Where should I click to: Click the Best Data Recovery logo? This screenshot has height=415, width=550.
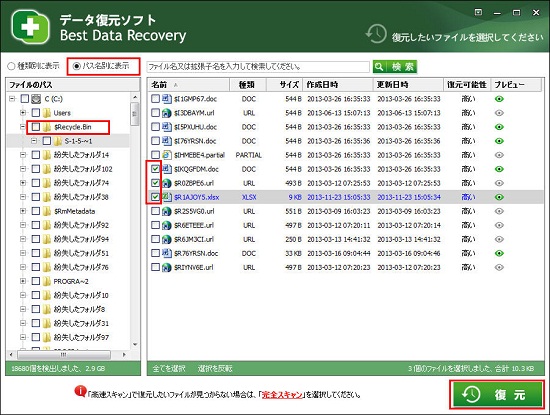30,27
